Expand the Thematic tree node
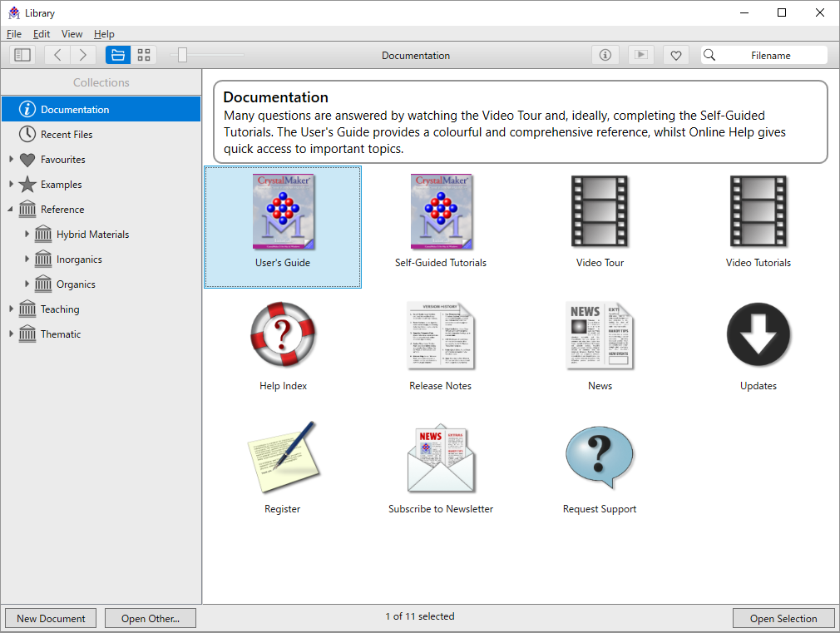Screen dimensions: 840x633 click(x=11, y=334)
